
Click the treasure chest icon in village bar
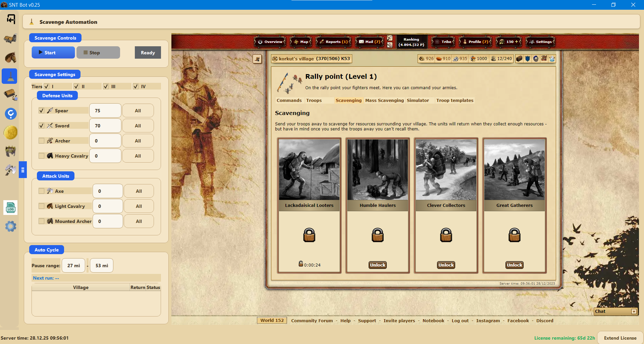[x=519, y=59]
